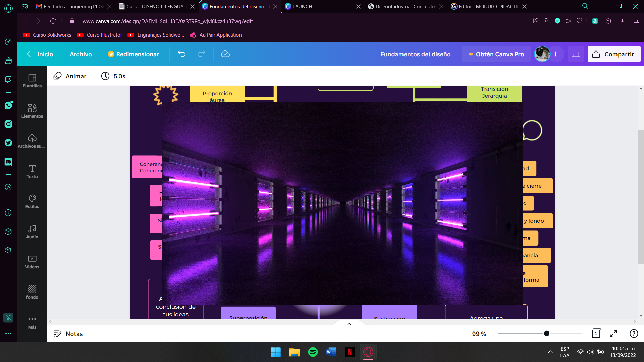Click the Compartir button
This screenshot has height=362, width=644.
click(614, 54)
